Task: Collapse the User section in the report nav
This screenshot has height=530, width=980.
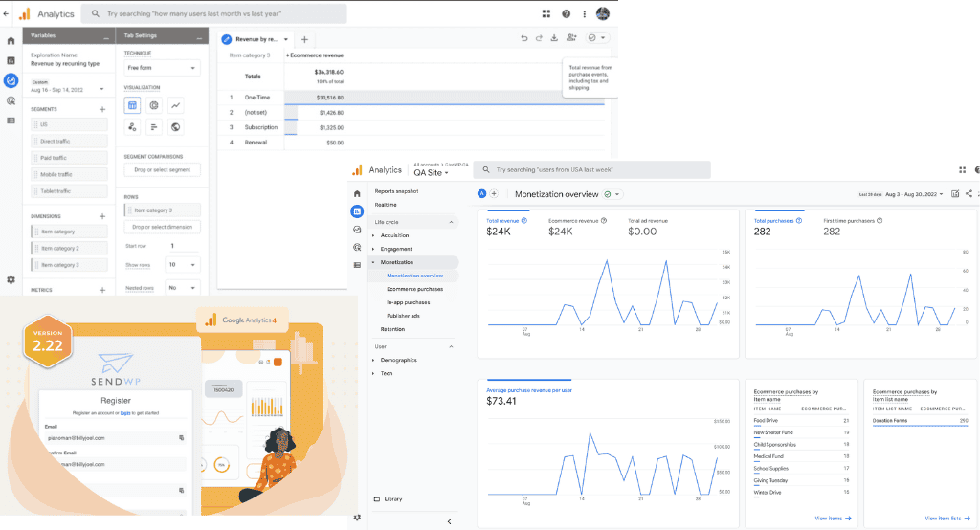Action: click(x=452, y=347)
